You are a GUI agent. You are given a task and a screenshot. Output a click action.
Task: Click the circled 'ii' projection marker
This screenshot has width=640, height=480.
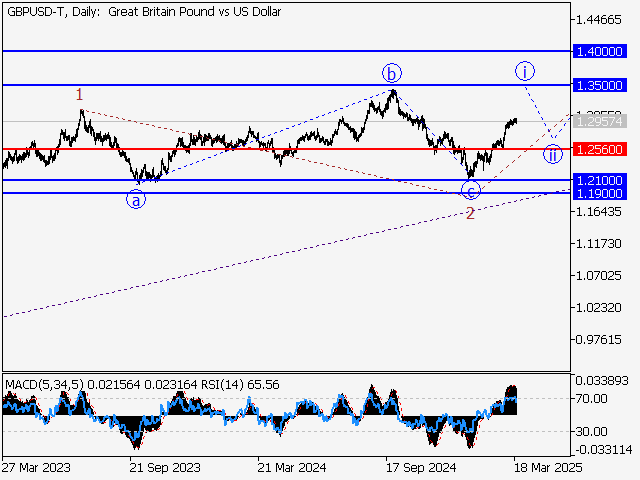pyautogui.click(x=552, y=154)
